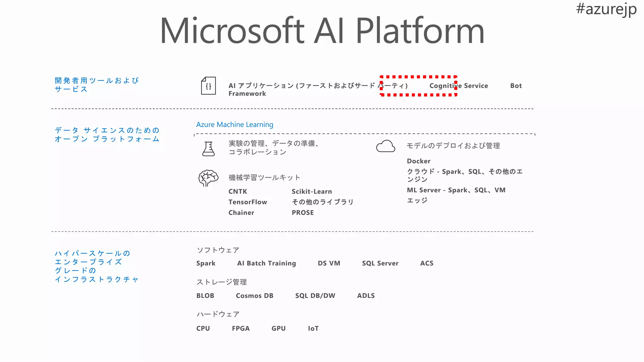
Task: Click the ACS entry
Action: (427, 263)
